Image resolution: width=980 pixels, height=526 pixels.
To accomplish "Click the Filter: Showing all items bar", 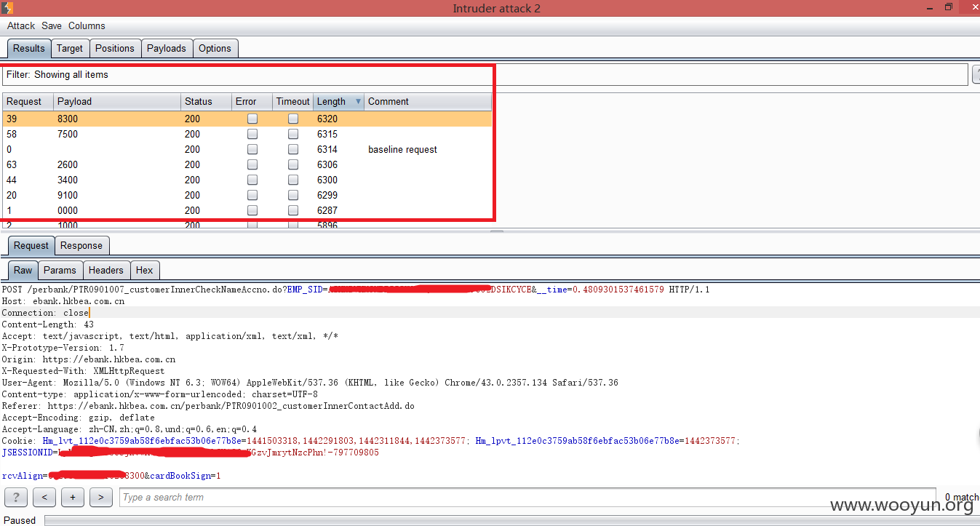I will [x=485, y=74].
